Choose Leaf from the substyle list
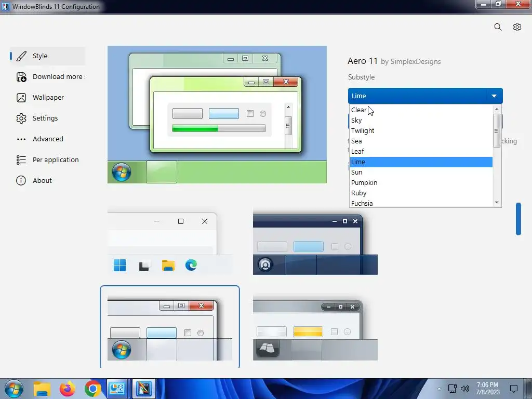Image resolution: width=532 pixels, height=399 pixels. click(421, 151)
